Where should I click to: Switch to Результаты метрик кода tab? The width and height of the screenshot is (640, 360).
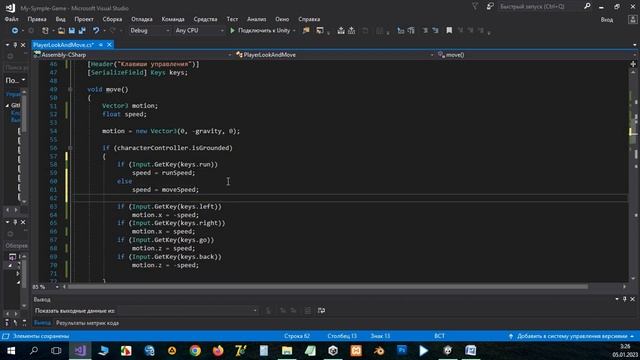(x=87, y=323)
